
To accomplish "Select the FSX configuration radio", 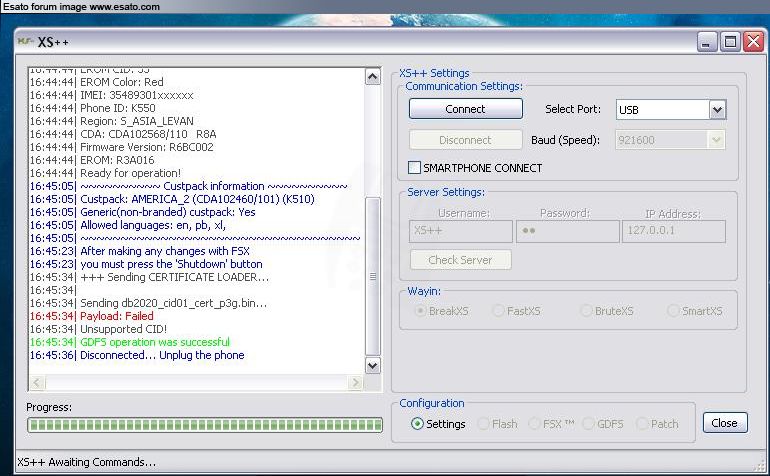I will pyautogui.click(x=535, y=423).
